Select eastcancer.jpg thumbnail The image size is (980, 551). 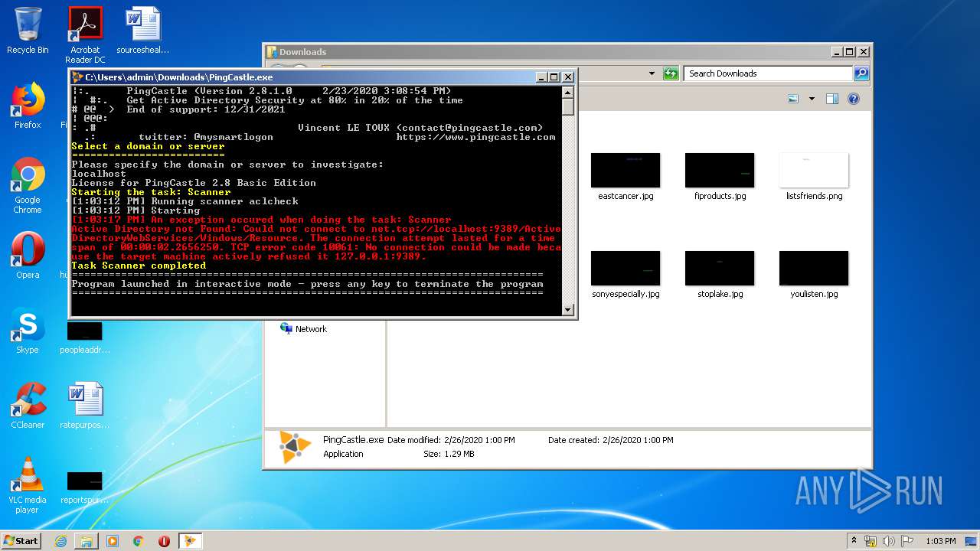pyautogui.click(x=626, y=177)
